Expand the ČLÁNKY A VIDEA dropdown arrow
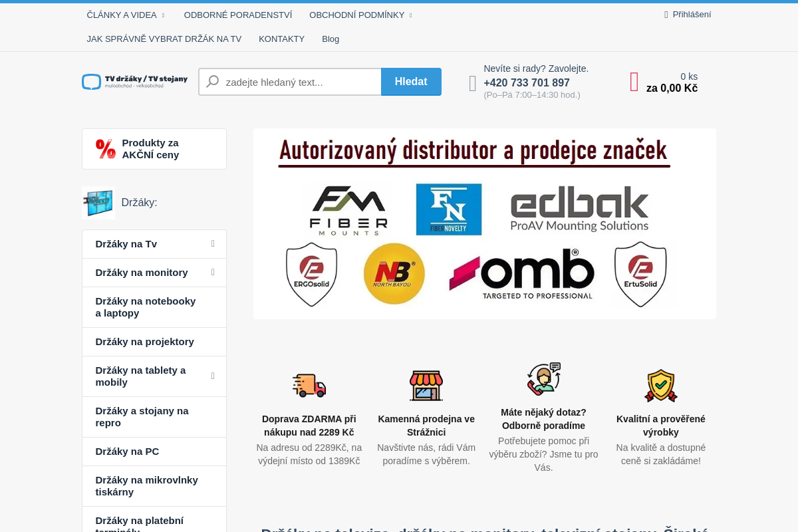This screenshot has width=798, height=532. 163,15
